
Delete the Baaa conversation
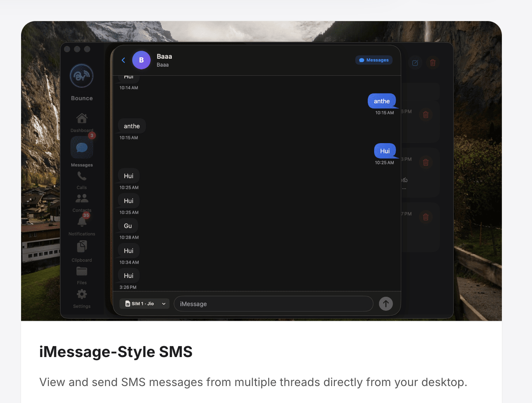pyautogui.click(x=433, y=63)
